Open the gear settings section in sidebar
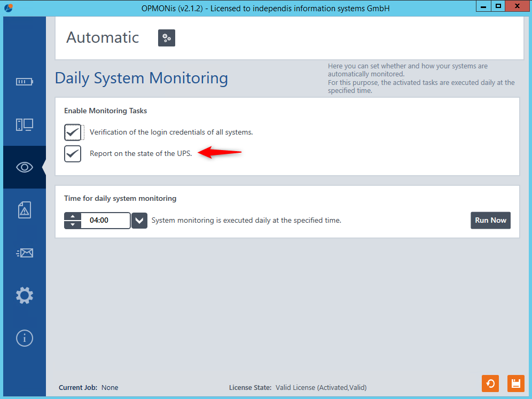The height and width of the screenshot is (399, 532). (x=25, y=295)
